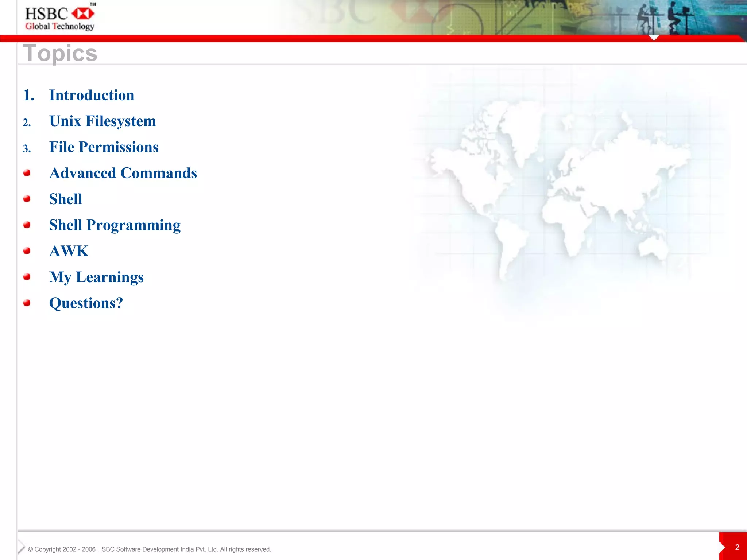747x560 pixels.
Task: Click the red bullet beside Shell Programming
Action: click(27, 225)
